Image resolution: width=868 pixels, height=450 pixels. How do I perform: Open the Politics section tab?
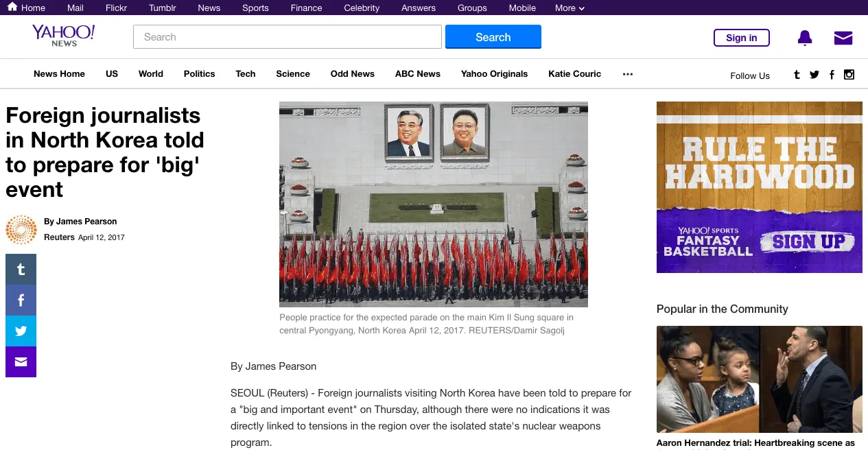pyautogui.click(x=199, y=74)
